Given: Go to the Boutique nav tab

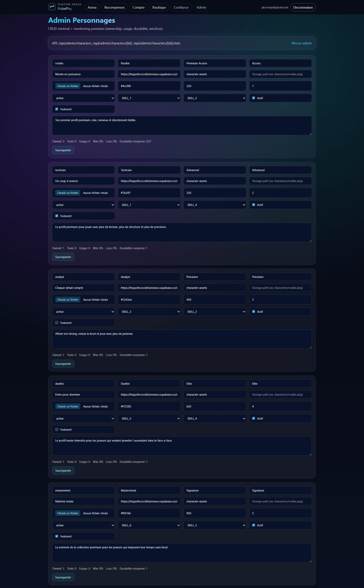Looking at the screenshot, I should (x=159, y=7).
